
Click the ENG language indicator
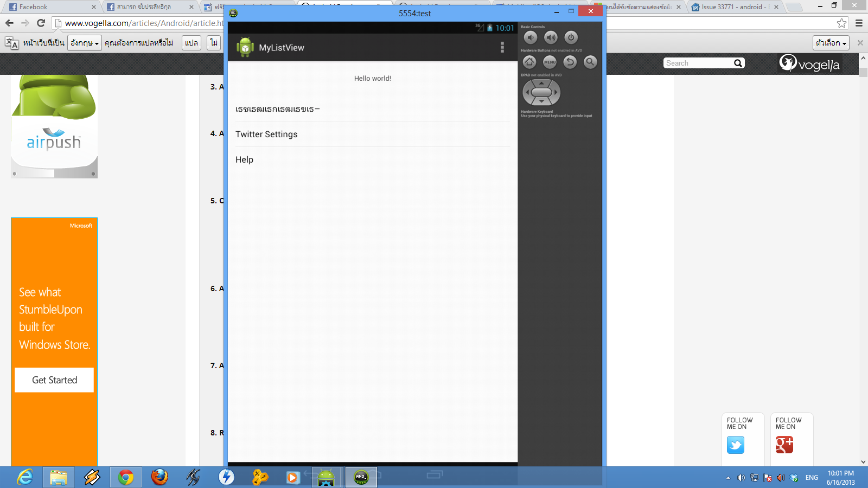[x=812, y=478]
